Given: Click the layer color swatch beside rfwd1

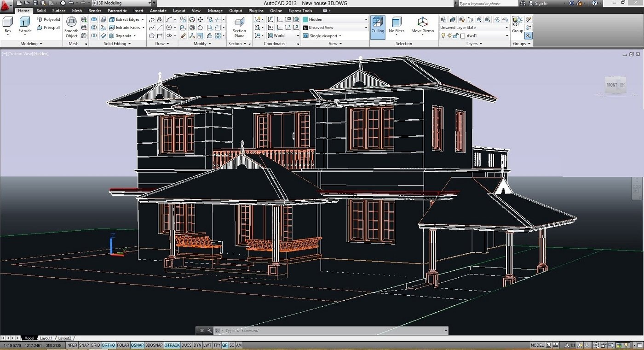Looking at the screenshot, I should click(x=463, y=35).
